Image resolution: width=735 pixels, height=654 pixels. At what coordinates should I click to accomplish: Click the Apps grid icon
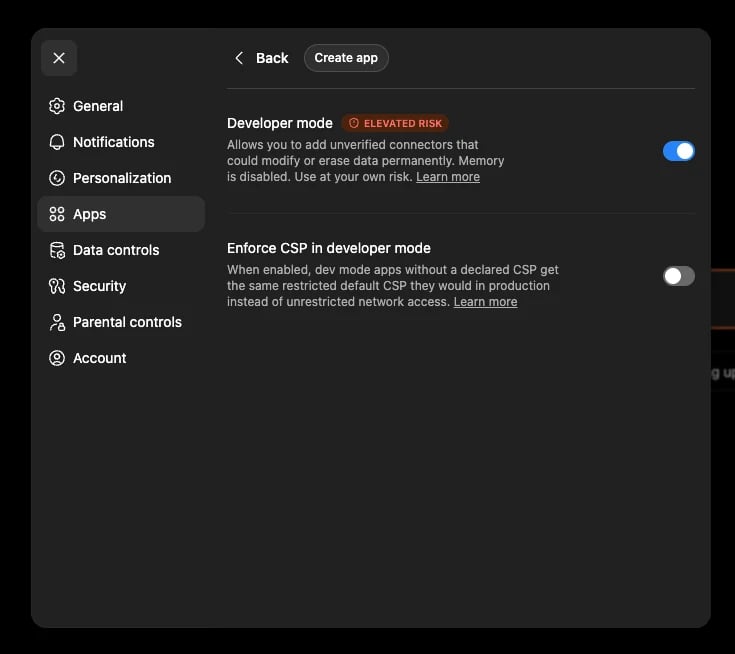point(57,214)
